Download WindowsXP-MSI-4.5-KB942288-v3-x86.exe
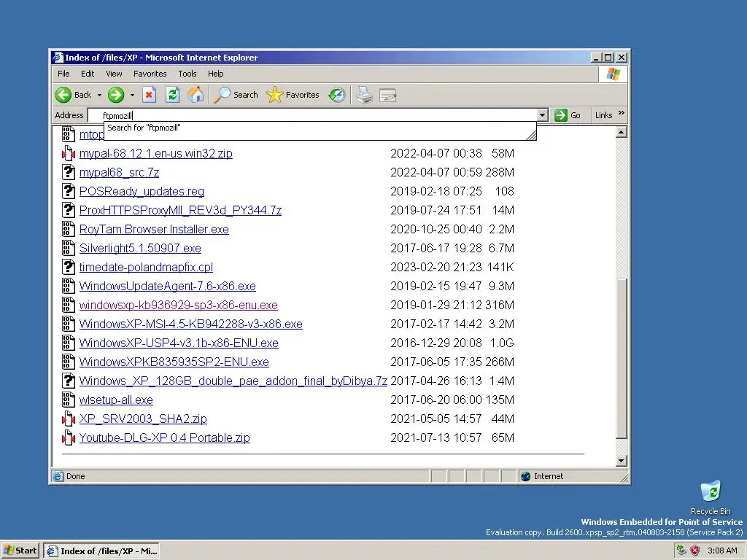This screenshot has width=747, height=560. click(190, 324)
